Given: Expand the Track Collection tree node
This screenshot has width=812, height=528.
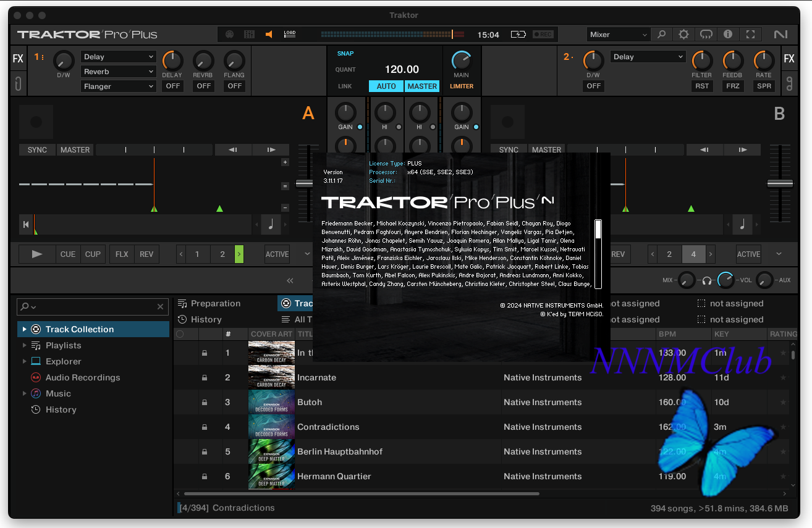Looking at the screenshot, I should [x=25, y=329].
